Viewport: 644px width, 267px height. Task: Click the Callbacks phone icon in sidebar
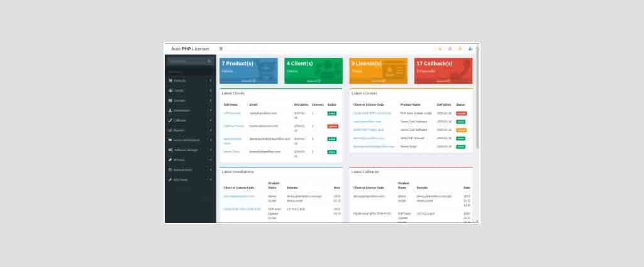point(170,120)
